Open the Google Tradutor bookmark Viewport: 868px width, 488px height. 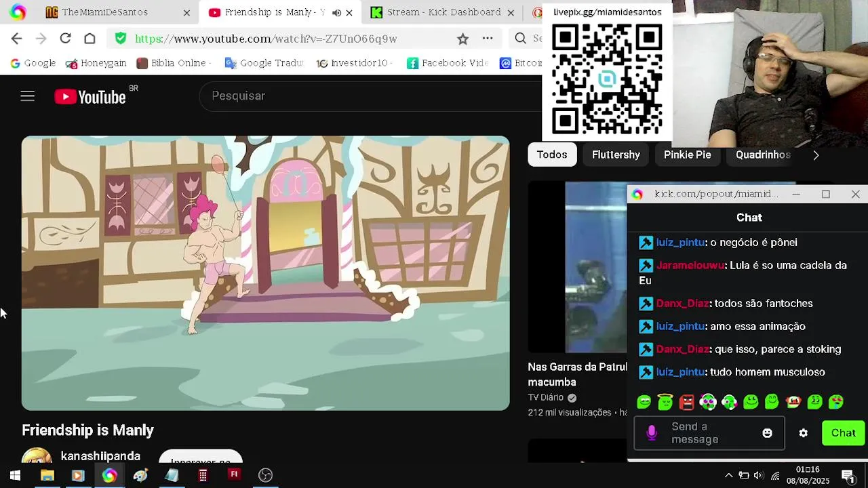coord(264,63)
